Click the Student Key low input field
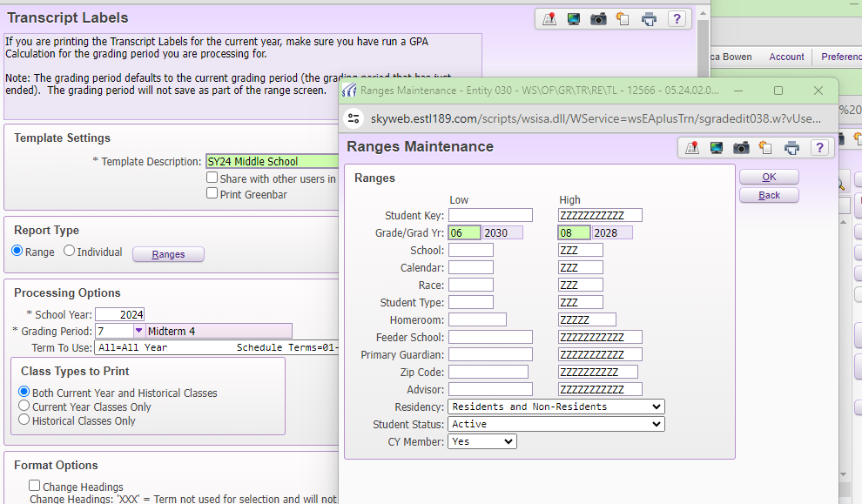The height and width of the screenshot is (504, 862). (490, 215)
